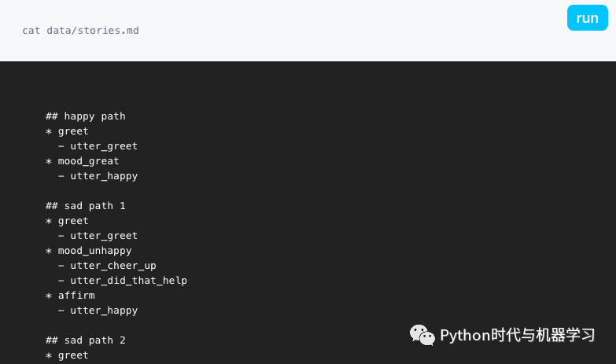Select the '* affirm' intent line

[76, 296]
